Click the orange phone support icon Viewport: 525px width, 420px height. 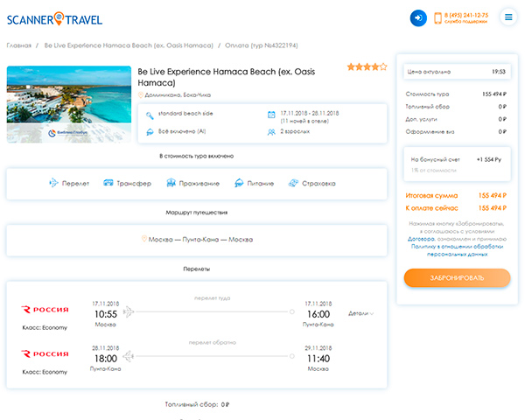coord(437,17)
